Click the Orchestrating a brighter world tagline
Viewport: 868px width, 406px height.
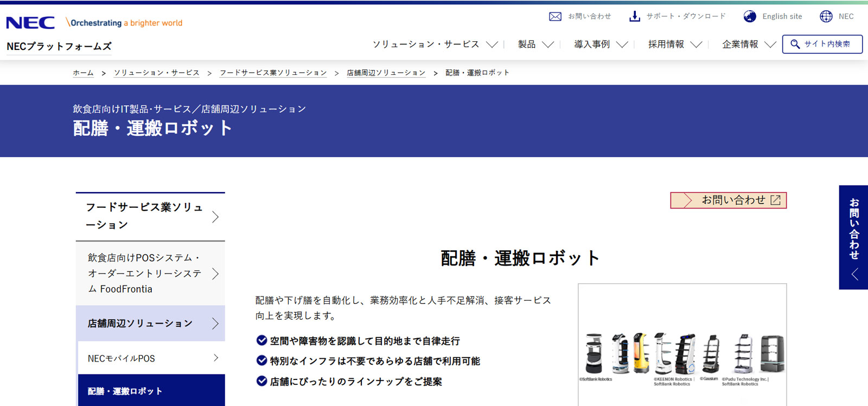coord(124,23)
